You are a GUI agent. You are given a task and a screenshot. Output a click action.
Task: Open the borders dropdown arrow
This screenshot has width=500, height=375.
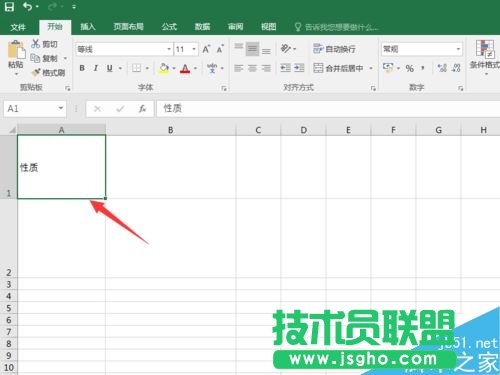(147, 68)
